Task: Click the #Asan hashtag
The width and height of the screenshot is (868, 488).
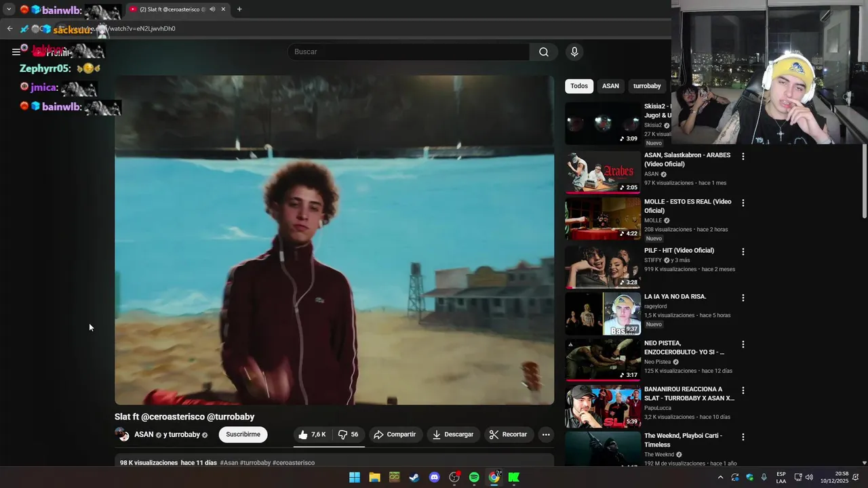Action: [x=229, y=463]
